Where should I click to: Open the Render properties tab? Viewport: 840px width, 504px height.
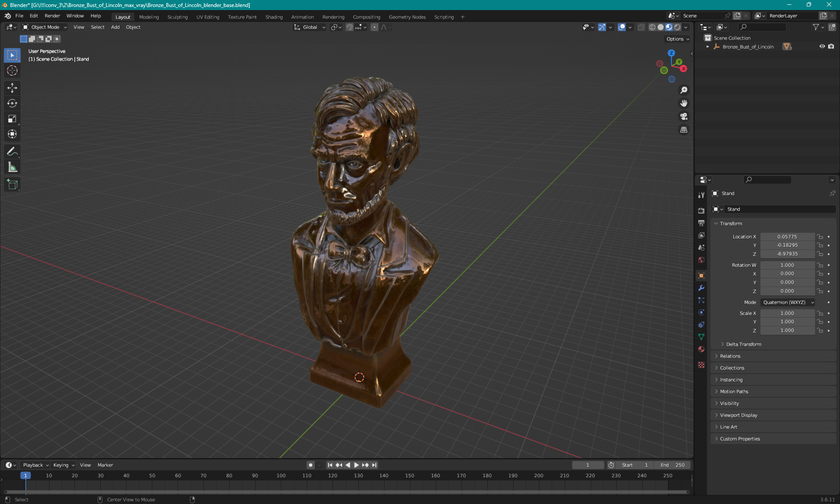point(701,210)
